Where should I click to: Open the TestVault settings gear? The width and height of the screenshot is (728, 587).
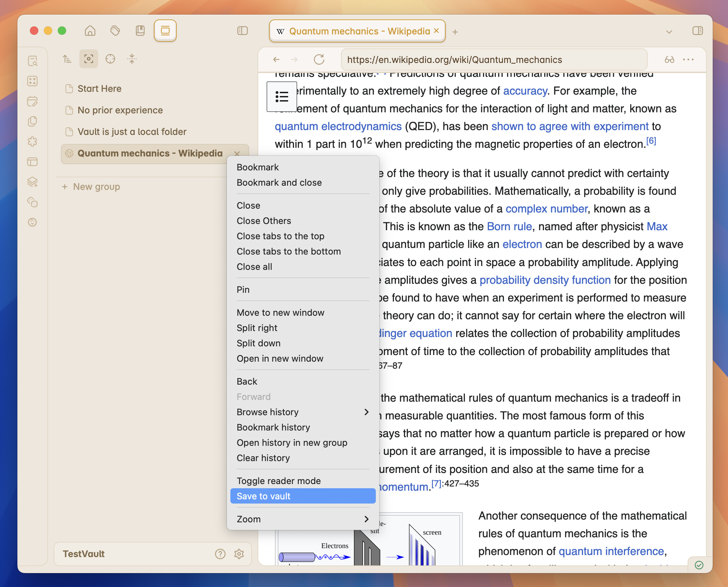(x=239, y=554)
